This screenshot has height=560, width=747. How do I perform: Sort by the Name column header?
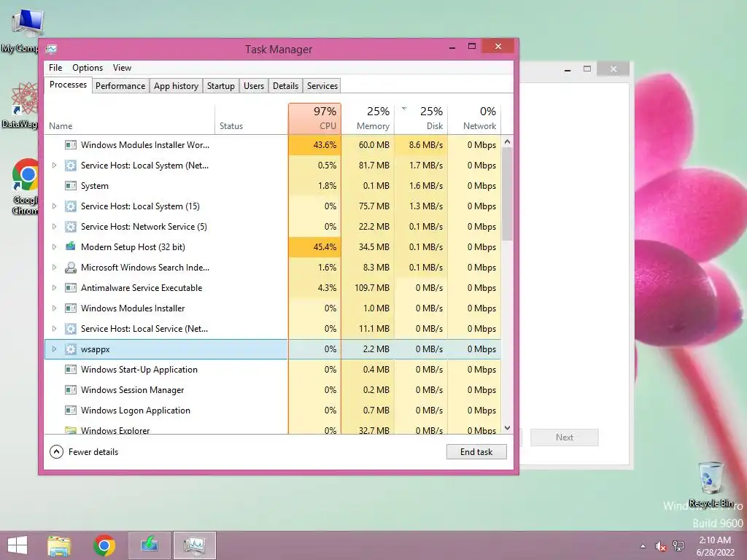click(x=130, y=119)
